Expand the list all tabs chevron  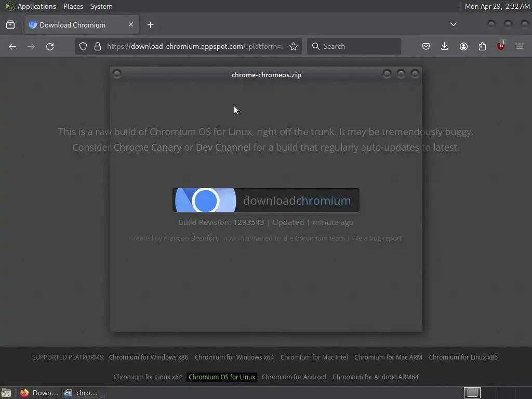click(453, 24)
